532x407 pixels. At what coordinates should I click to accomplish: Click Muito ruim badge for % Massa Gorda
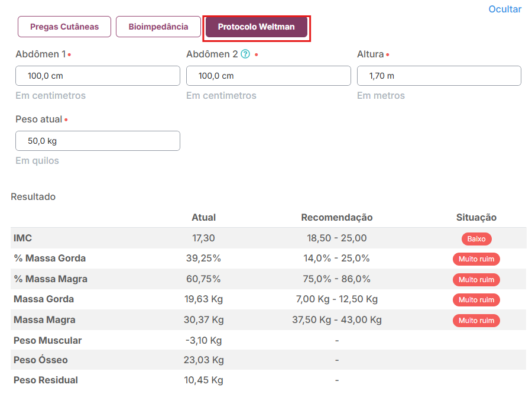(476, 259)
